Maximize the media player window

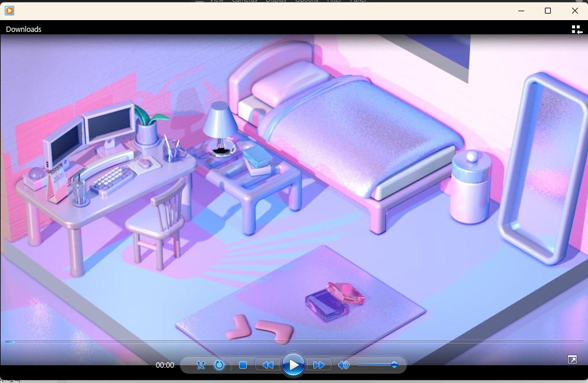point(548,11)
